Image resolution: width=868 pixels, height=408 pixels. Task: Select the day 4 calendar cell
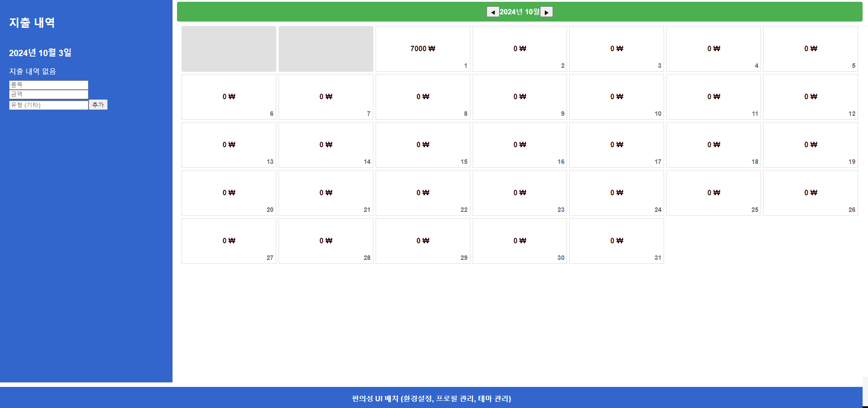[x=713, y=49]
